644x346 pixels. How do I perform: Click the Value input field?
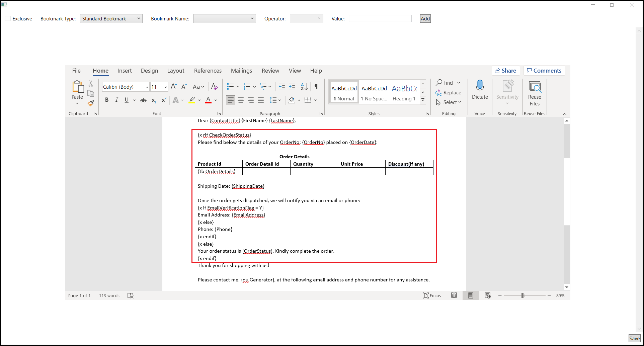point(380,19)
